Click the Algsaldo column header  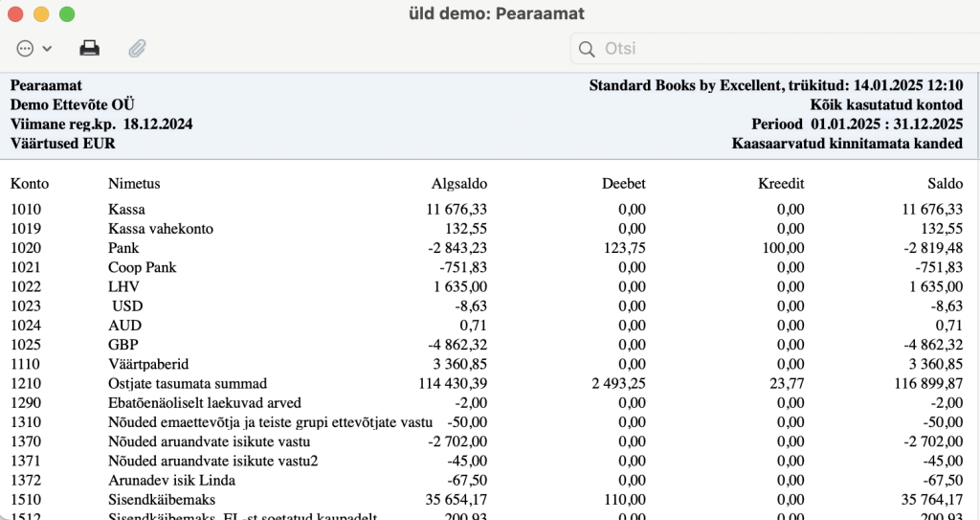[458, 183]
